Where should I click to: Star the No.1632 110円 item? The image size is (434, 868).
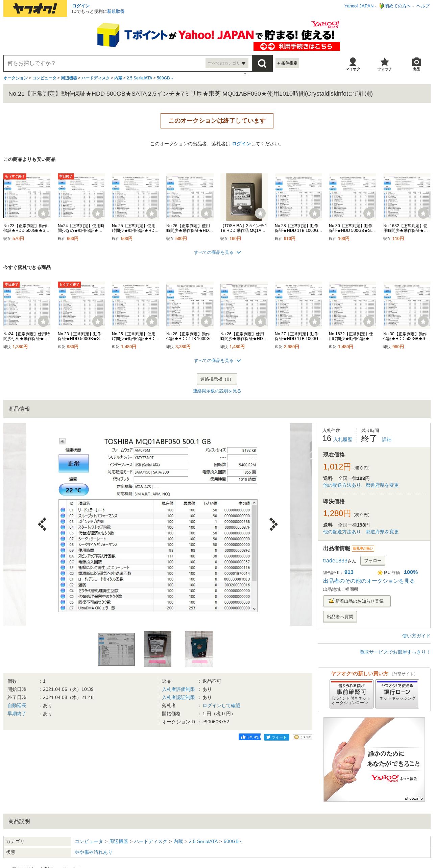pyautogui.click(x=423, y=213)
